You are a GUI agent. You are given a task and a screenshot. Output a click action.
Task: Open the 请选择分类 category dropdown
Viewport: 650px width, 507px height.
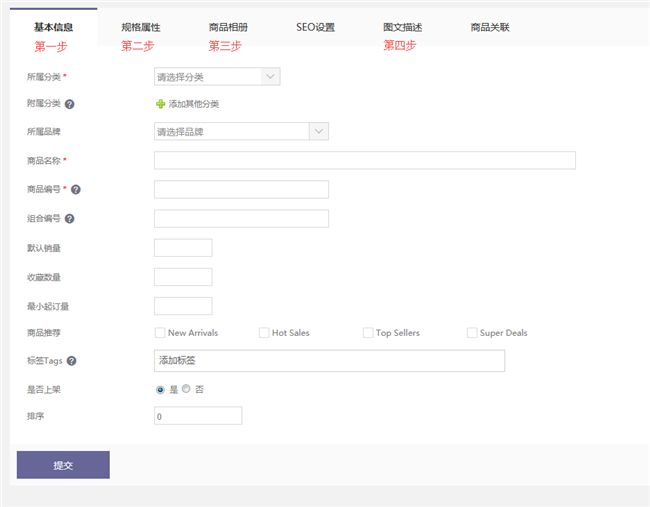coord(217,77)
